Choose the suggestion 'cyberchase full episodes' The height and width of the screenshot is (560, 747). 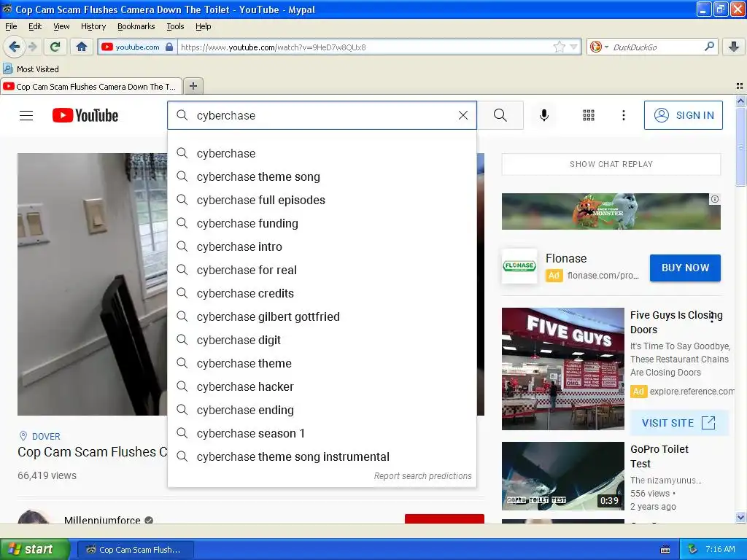pos(322,200)
